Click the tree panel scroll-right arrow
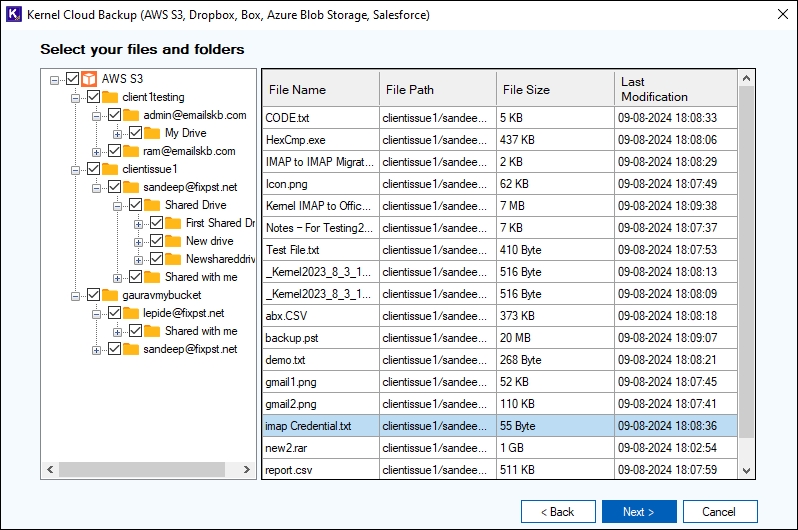This screenshot has height=530, width=798. point(247,469)
